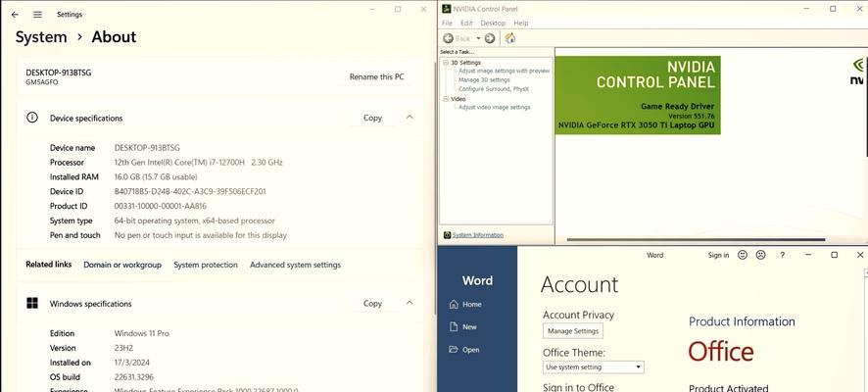Send a smile feedback in Word
Viewport: 868px width, 392px height.
coord(743,255)
